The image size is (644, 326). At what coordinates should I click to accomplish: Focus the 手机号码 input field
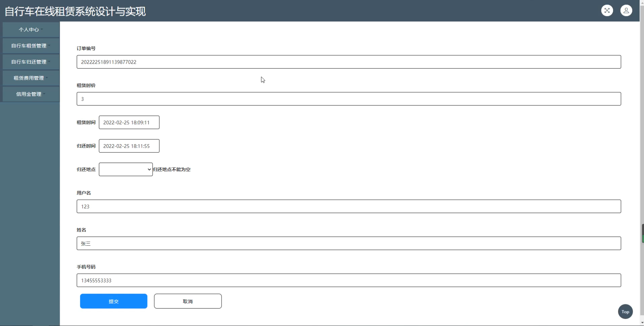pyautogui.click(x=349, y=280)
